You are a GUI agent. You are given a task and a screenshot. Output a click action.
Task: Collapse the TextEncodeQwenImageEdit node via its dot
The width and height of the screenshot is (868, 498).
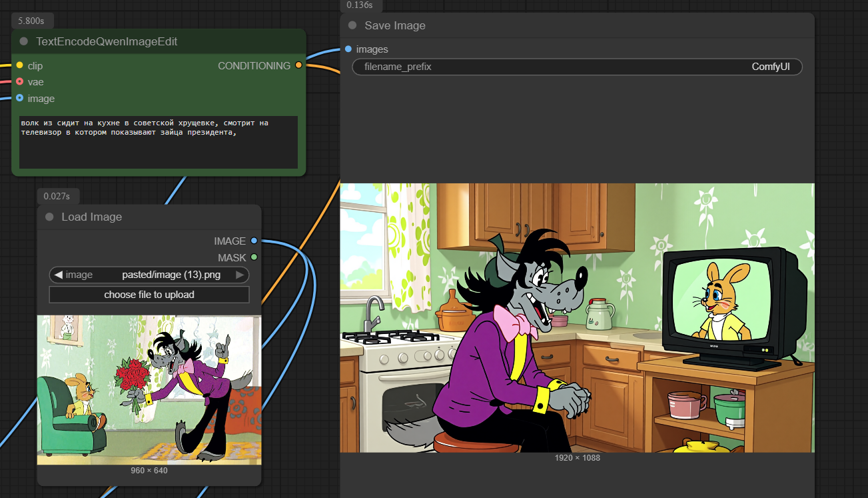pos(24,41)
